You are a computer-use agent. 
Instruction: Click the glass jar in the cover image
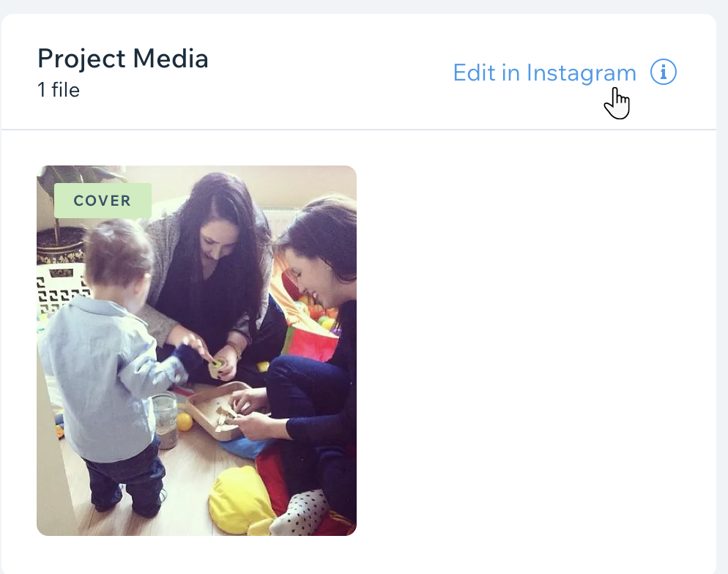[165, 420]
